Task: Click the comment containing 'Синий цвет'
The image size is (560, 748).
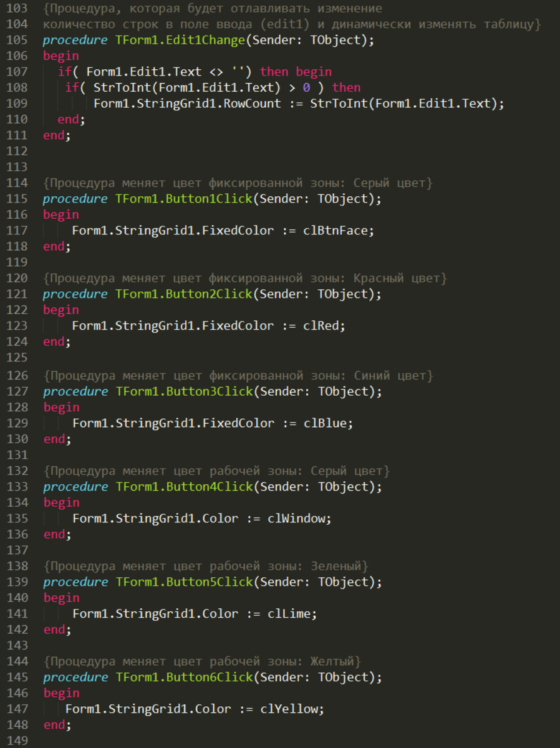Action: coord(238,376)
